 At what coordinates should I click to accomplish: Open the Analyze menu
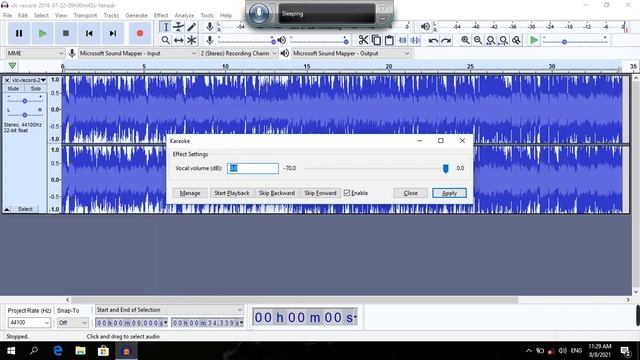pyautogui.click(x=184, y=15)
